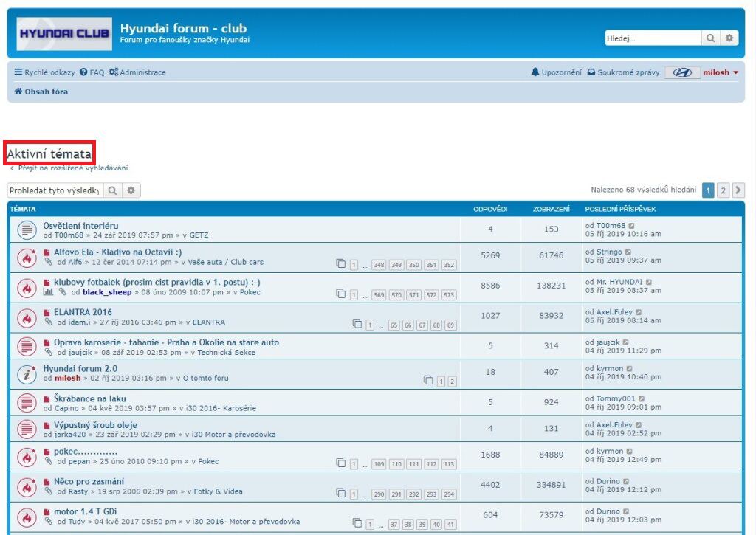Click last-post icon beside kyrmon at 10:40 pm
This screenshot has height=535, width=756.
630,369
